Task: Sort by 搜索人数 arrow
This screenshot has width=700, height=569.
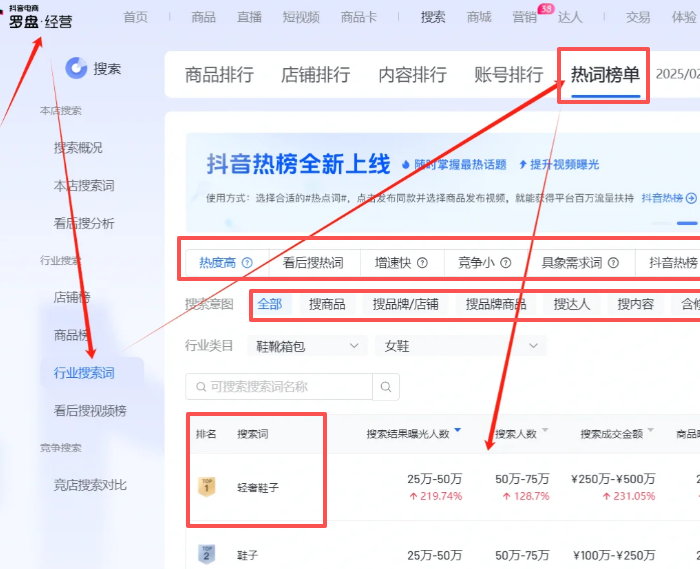Action: (545, 430)
